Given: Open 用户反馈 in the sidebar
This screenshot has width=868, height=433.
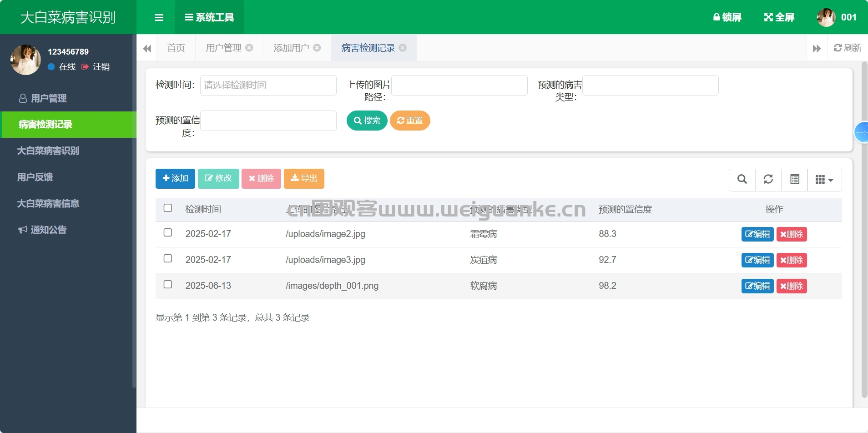Looking at the screenshot, I should pyautogui.click(x=68, y=177).
